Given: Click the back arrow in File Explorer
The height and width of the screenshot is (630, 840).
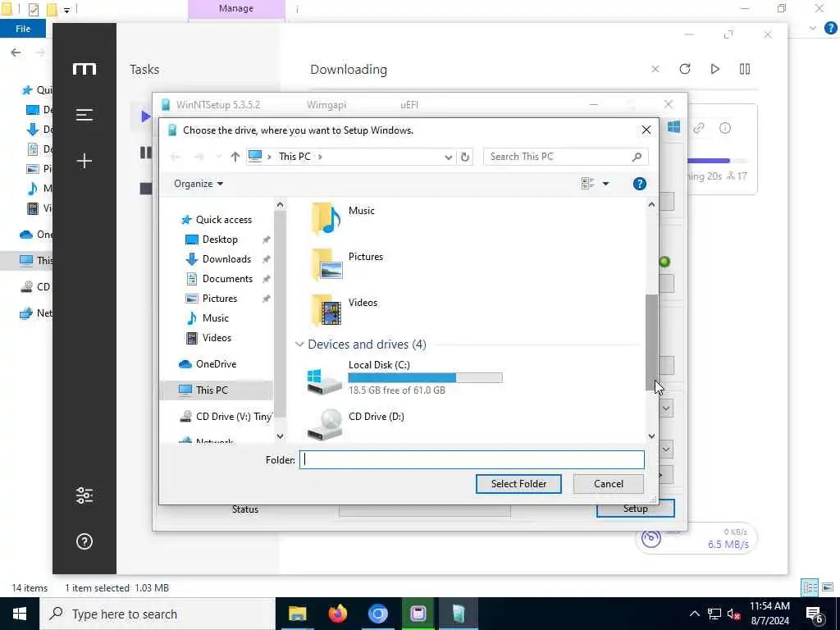Looking at the screenshot, I should point(16,52).
